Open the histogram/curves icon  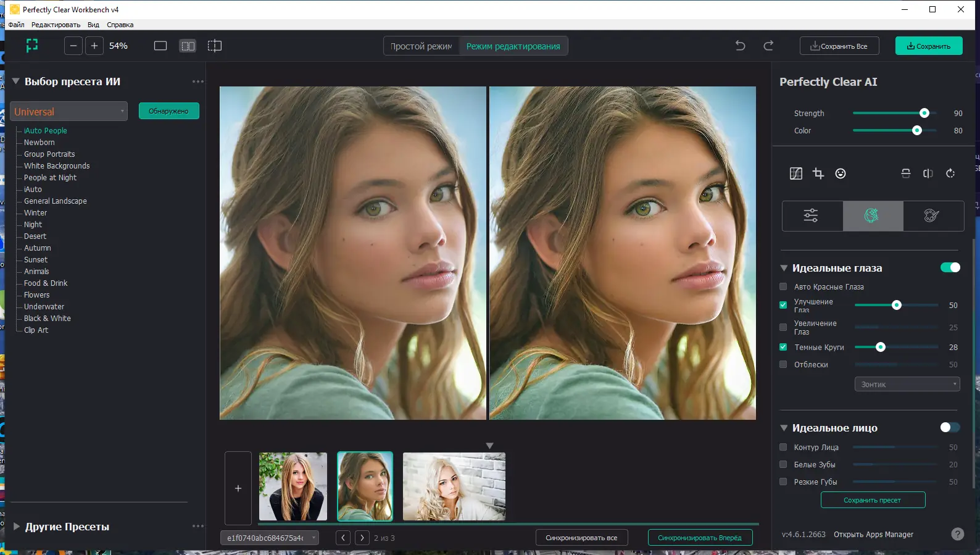[796, 173]
